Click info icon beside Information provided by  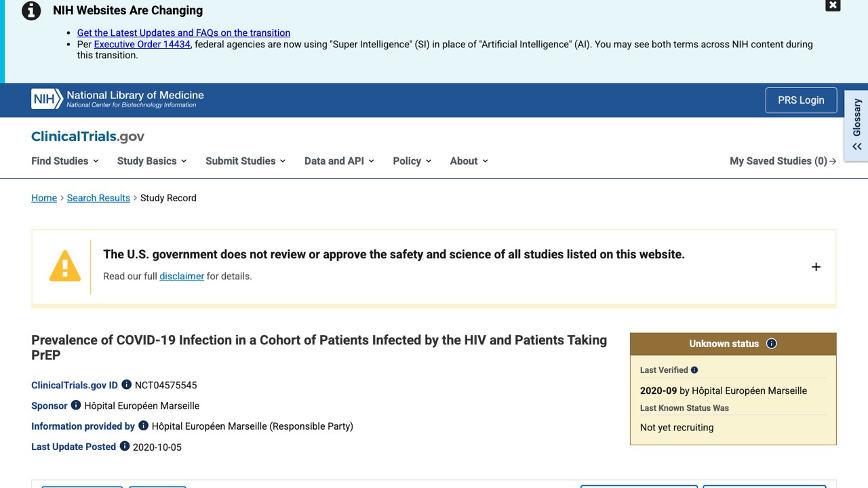click(x=143, y=425)
